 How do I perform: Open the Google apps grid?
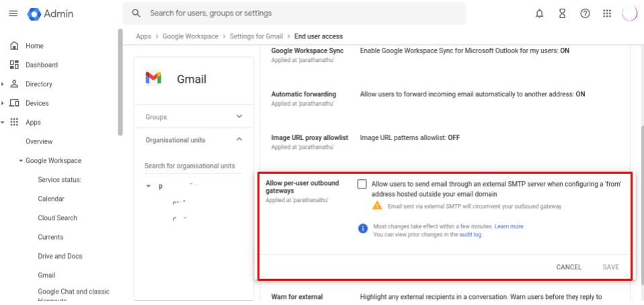click(x=607, y=13)
